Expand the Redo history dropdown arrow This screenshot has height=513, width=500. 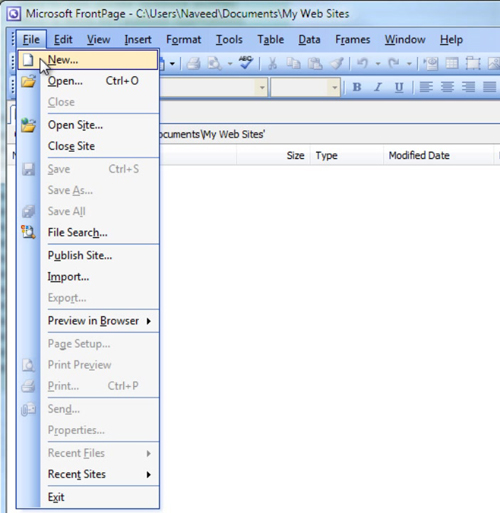(x=409, y=63)
